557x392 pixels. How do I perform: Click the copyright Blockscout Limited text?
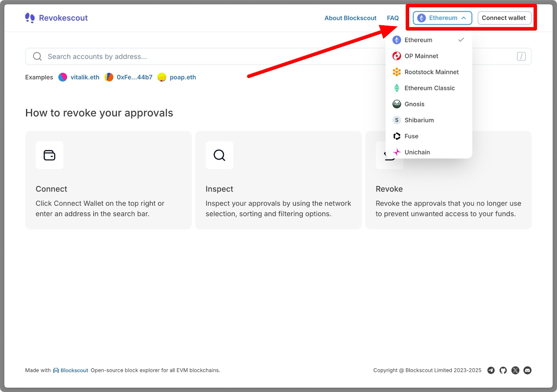coord(427,370)
